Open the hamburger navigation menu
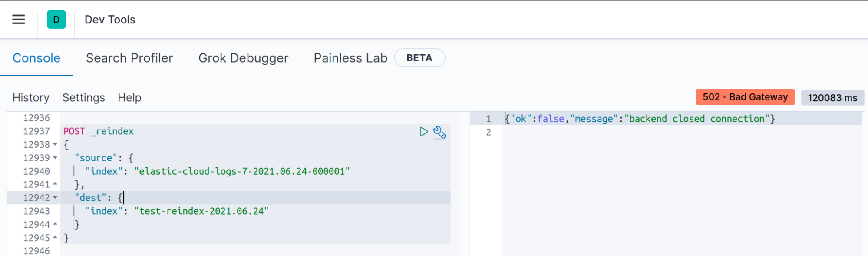Screen dimensions: 868x256 coord(19,20)
